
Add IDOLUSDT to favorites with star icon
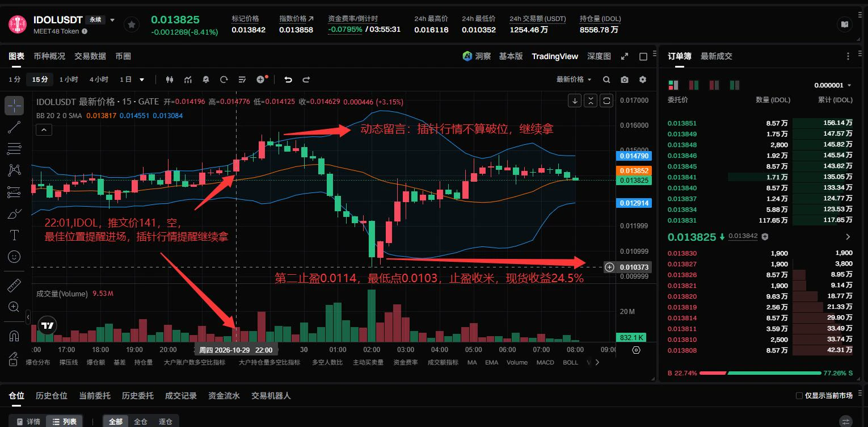pos(132,24)
